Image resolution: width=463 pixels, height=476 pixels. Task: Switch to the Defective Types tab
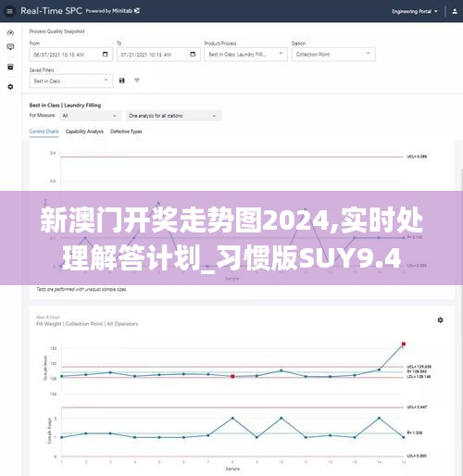tap(126, 132)
